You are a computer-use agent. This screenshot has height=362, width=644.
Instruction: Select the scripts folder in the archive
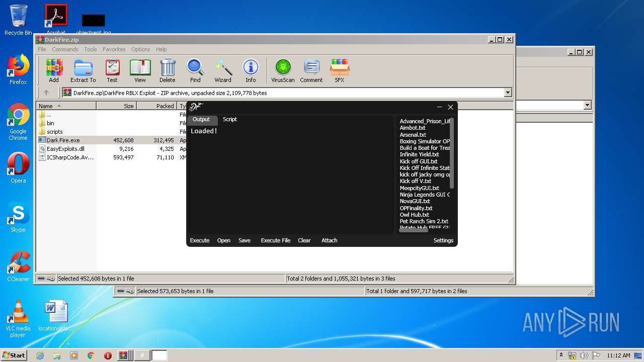(x=55, y=132)
